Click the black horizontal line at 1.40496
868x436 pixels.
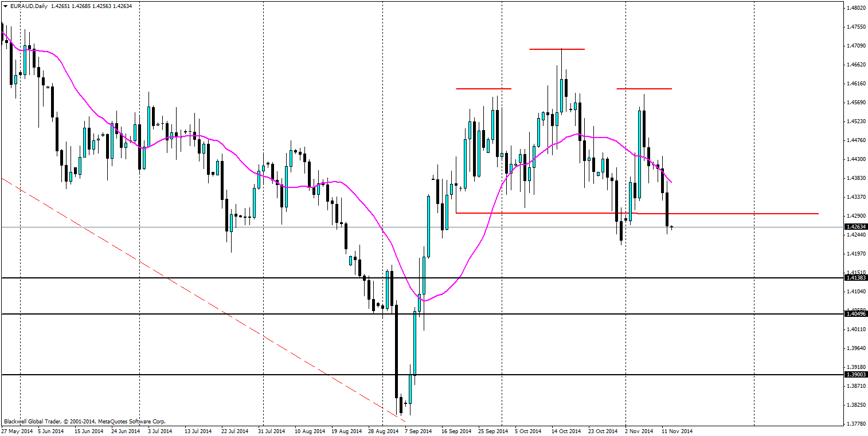pyautogui.click(x=423, y=314)
